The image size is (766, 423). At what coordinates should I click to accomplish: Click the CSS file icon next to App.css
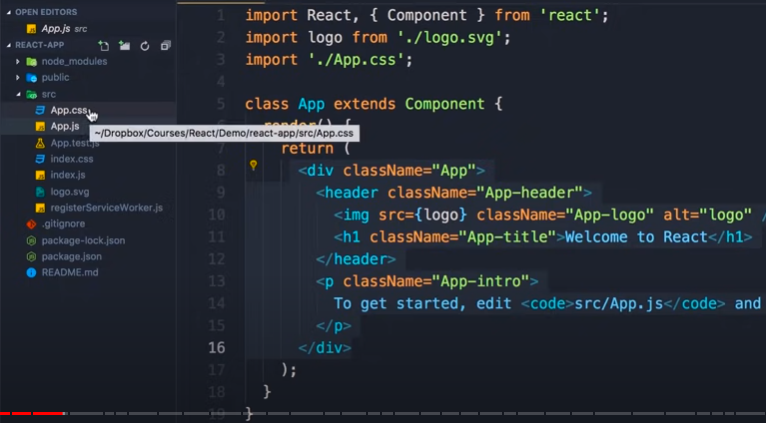point(41,110)
